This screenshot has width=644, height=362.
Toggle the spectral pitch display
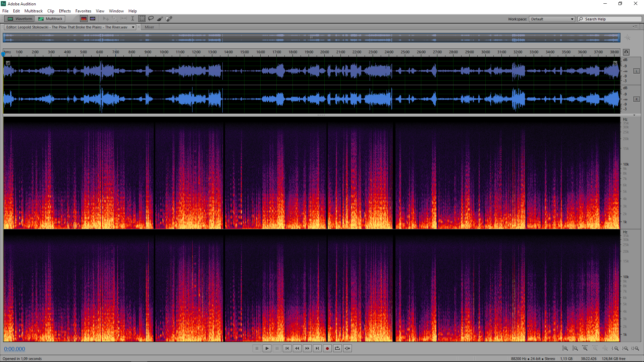pyautogui.click(x=93, y=19)
